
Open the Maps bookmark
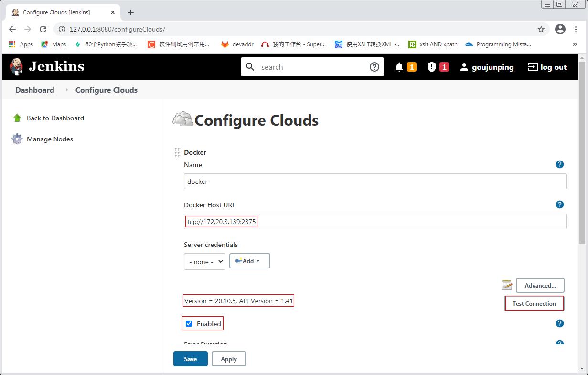click(x=53, y=44)
